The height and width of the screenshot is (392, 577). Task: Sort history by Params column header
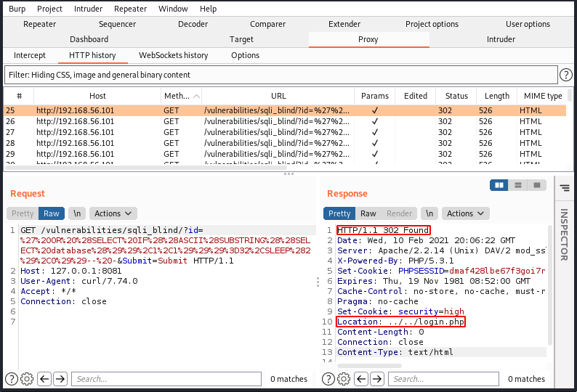pos(374,96)
